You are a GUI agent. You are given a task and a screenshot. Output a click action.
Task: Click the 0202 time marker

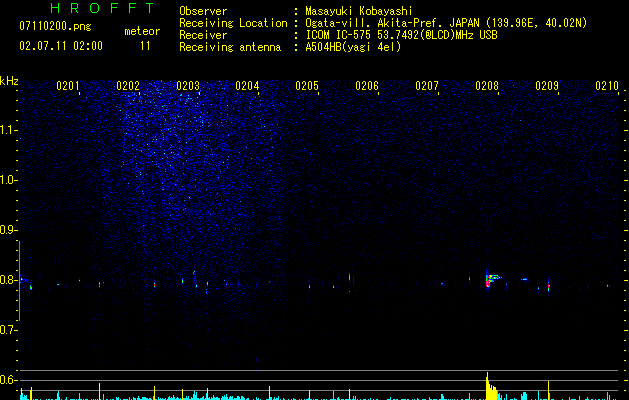click(x=128, y=85)
